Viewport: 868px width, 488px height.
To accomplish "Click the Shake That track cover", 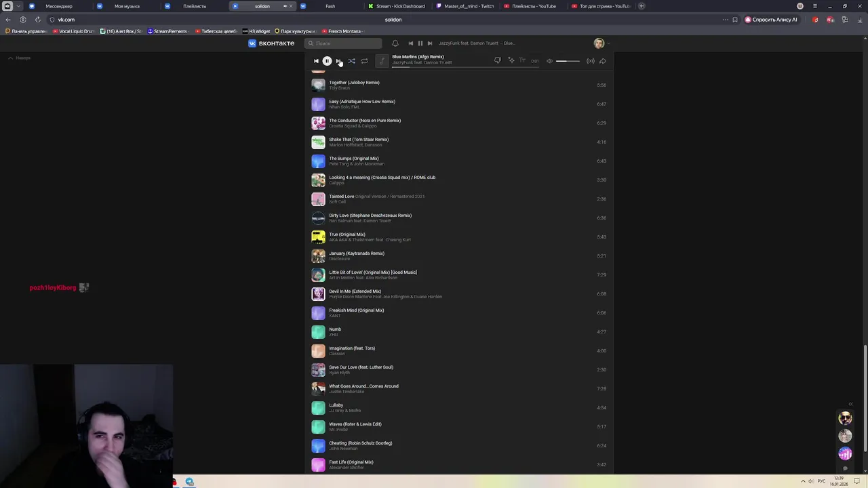I will [318, 142].
